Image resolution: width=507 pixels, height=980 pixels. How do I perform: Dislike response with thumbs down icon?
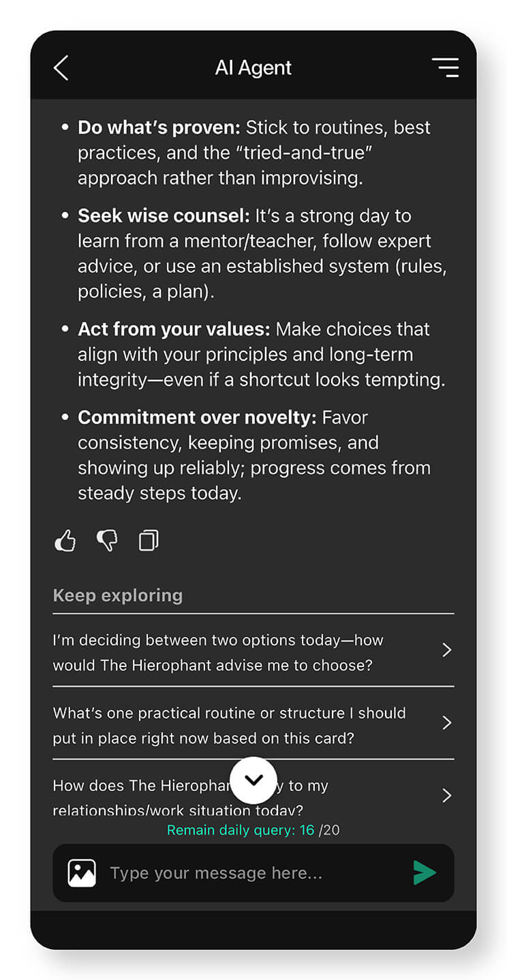pyautogui.click(x=107, y=541)
